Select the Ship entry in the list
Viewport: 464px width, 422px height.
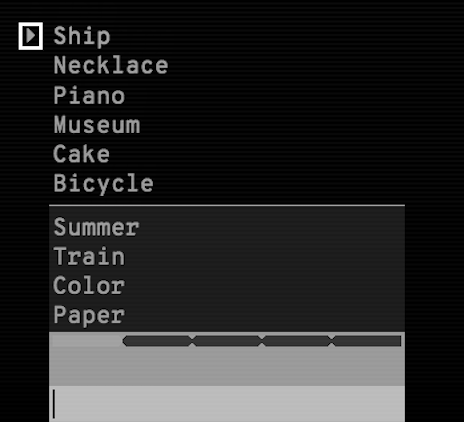click(x=82, y=36)
